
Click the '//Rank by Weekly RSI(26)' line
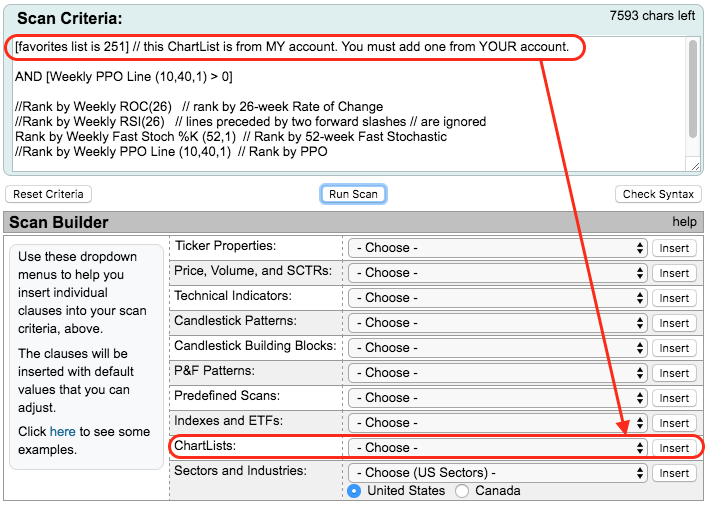250,121
